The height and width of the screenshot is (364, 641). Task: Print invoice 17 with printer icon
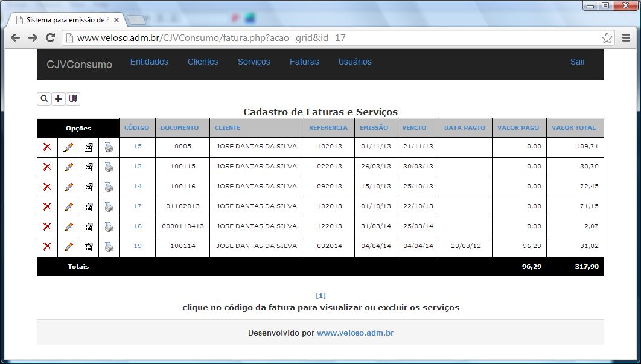point(109,206)
